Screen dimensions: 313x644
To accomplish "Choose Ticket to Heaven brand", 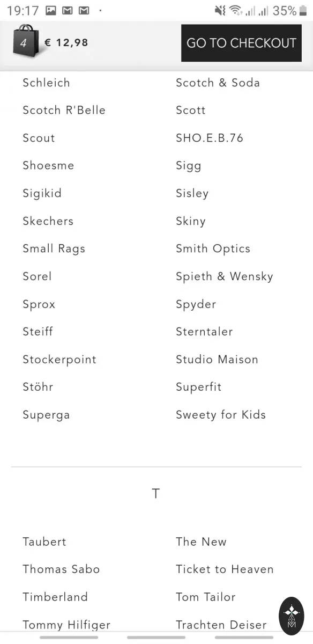I will pyautogui.click(x=225, y=569).
